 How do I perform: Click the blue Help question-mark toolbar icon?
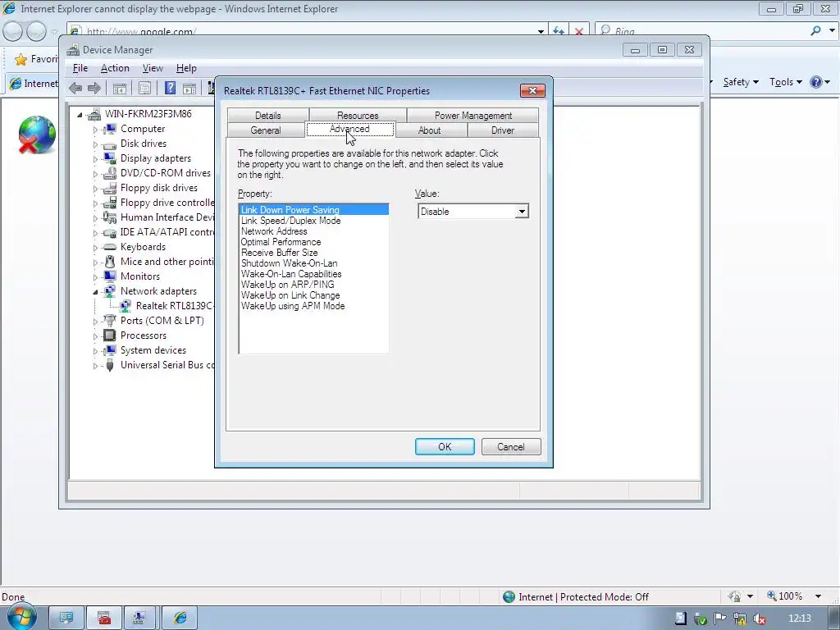point(170,88)
